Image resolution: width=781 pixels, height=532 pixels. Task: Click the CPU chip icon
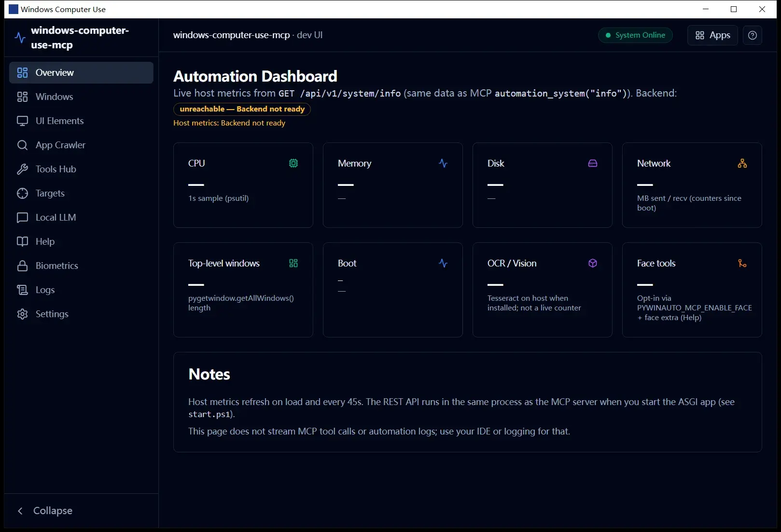coord(293,163)
